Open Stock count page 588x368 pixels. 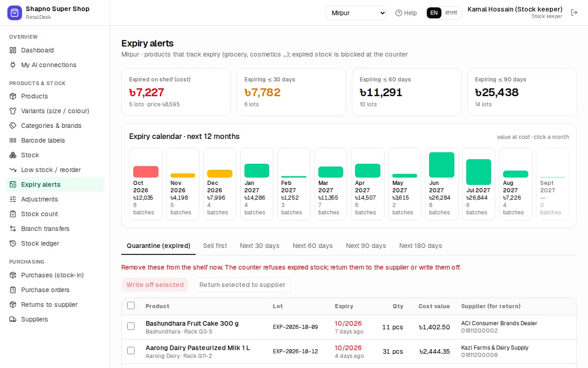coord(55,214)
